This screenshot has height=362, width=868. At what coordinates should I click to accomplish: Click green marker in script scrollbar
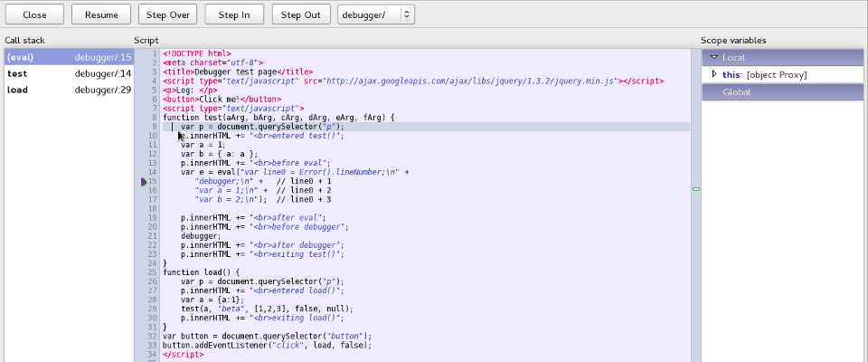click(x=696, y=189)
